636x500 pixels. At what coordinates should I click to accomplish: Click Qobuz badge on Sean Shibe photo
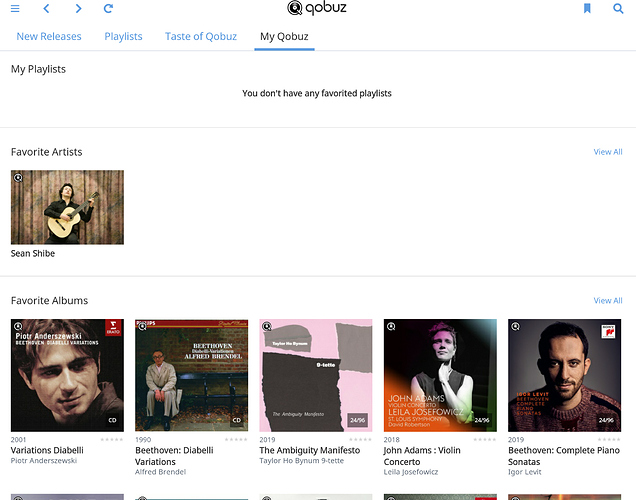[18, 178]
